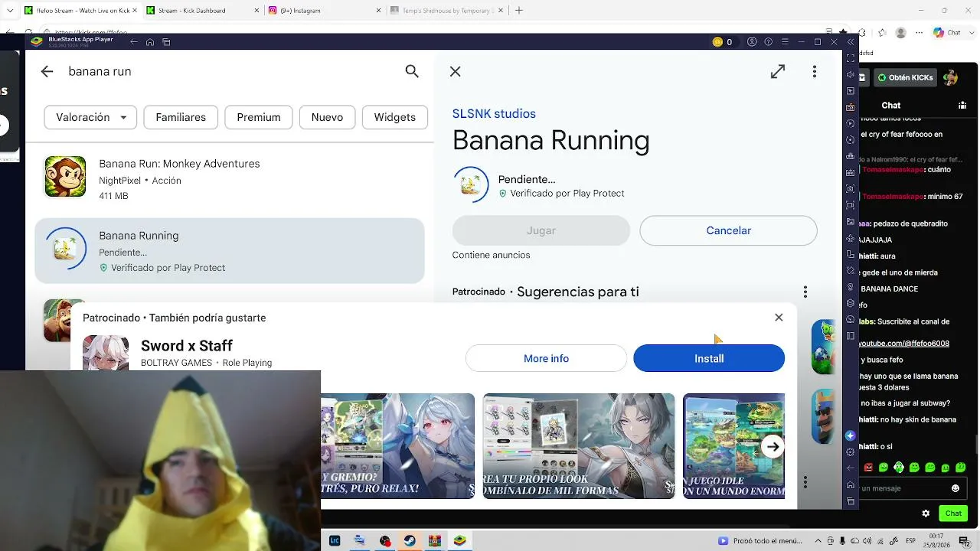Click the Obtén KICKs button
The height and width of the screenshot is (551, 980).
coord(906,78)
